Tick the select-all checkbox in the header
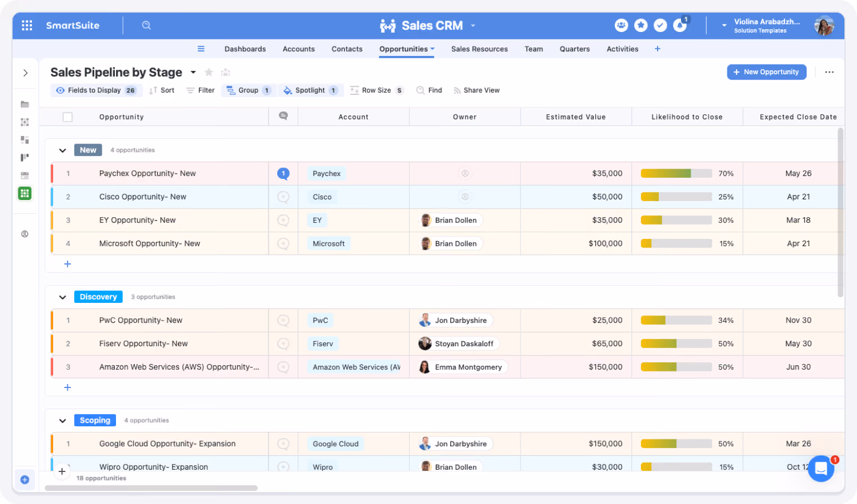 click(x=67, y=117)
